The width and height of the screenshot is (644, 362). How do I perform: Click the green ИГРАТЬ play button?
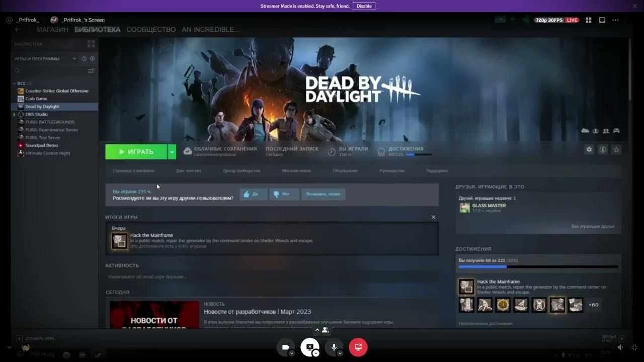pyautogui.click(x=136, y=151)
